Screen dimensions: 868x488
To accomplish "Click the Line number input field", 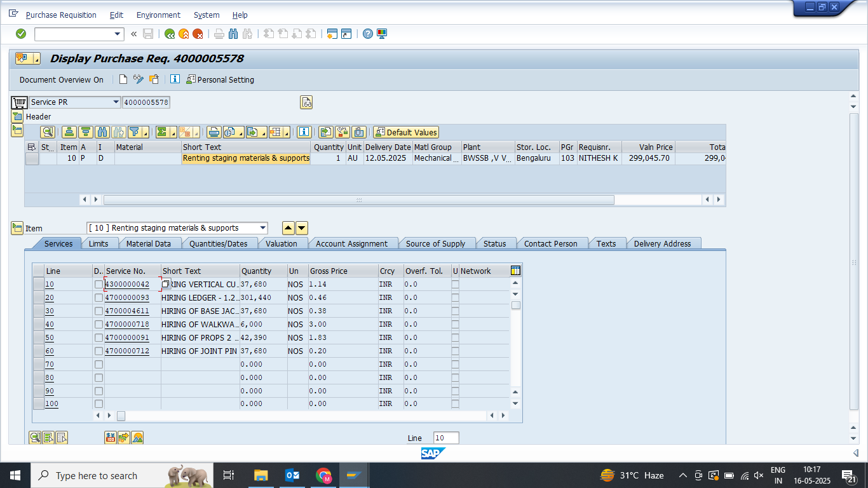I will [445, 438].
